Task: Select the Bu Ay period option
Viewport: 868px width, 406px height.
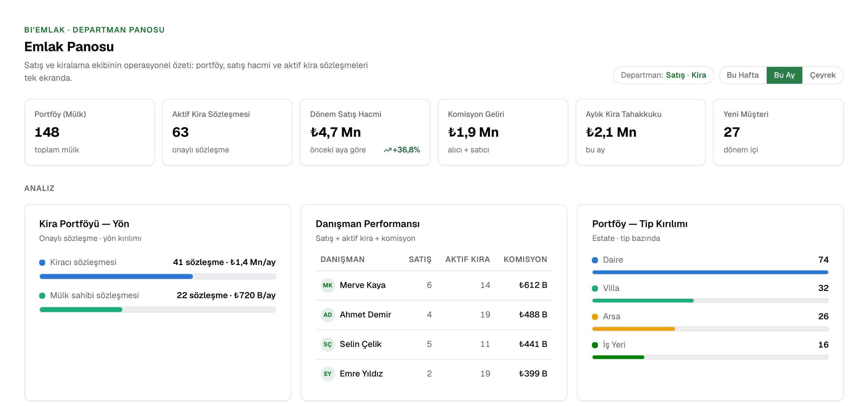Action: point(784,75)
